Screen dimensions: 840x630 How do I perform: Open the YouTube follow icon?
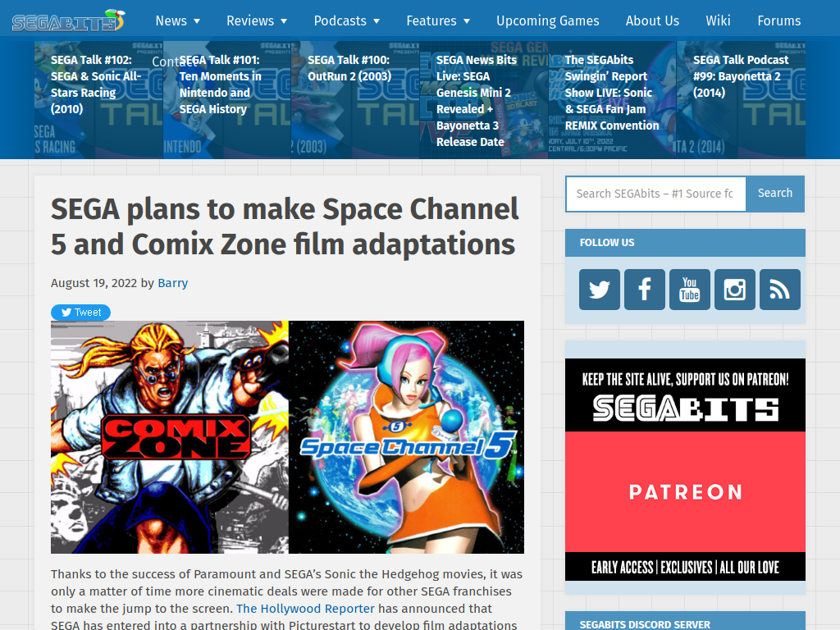(x=689, y=290)
